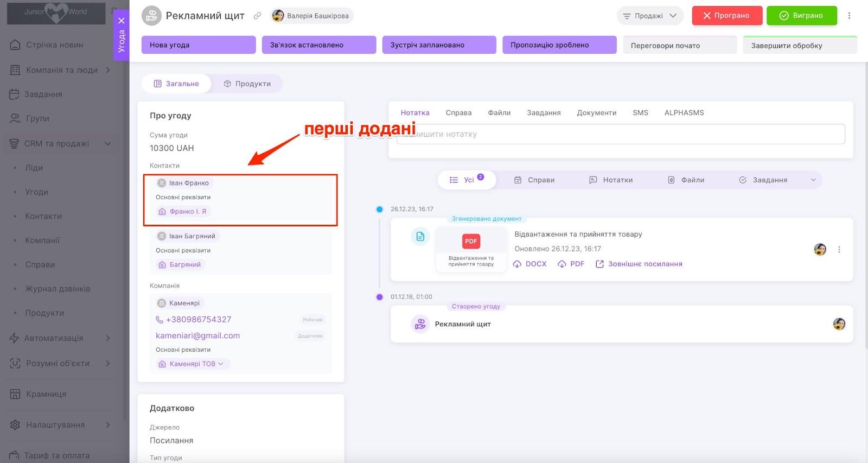Image resolution: width=868 pixels, height=463 pixels.
Task: Filter timeline by Завдання
Action: click(x=763, y=180)
